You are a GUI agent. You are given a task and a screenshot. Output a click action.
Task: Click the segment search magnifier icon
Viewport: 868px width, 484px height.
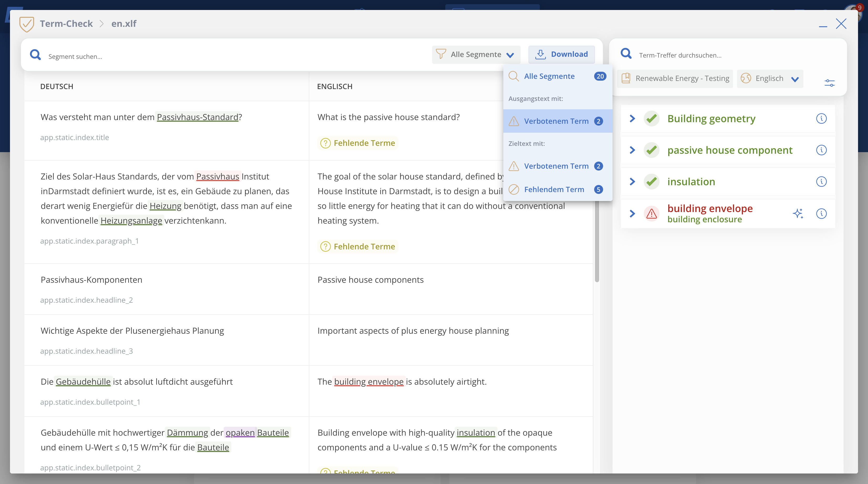(x=35, y=55)
